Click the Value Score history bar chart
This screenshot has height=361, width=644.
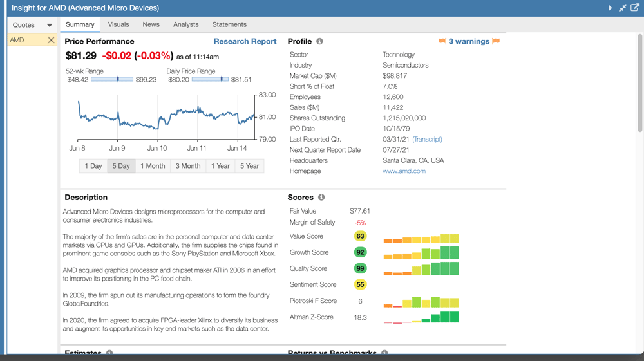421,238
